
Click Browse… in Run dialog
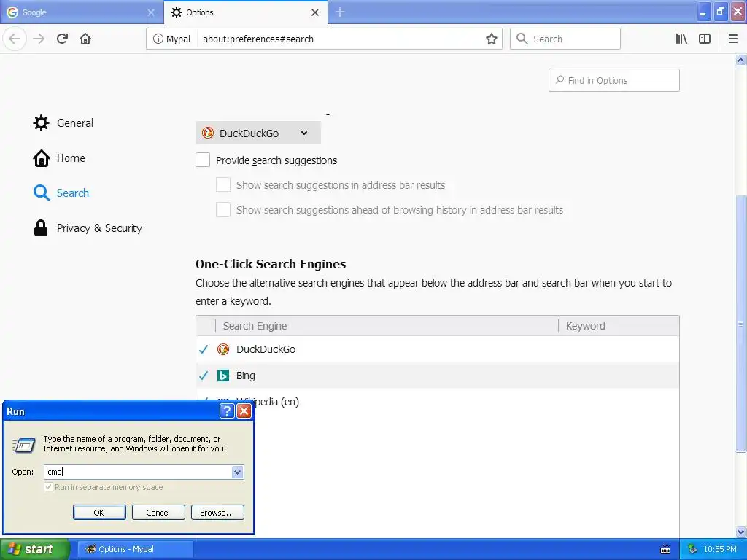coord(217,513)
